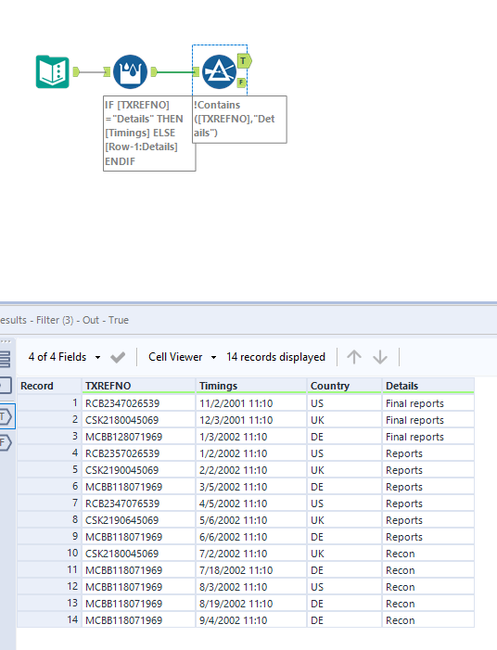Go to previous record arrow
Screen dimensions: 497x650
click(354, 357)
